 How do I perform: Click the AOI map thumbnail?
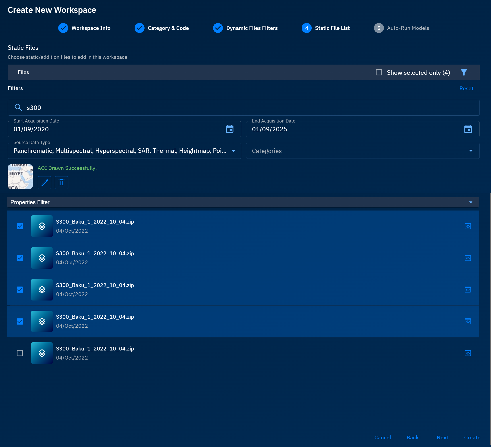tap(20, 177)
